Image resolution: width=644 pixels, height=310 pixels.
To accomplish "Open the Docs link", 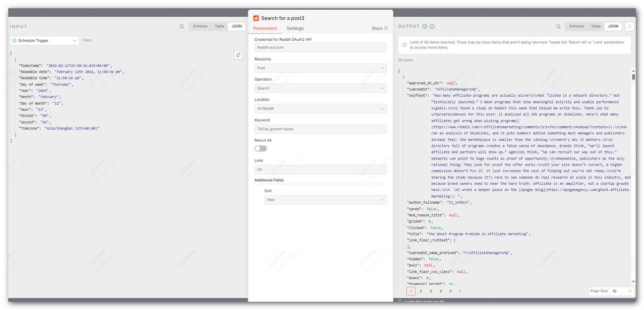I will (379, 28).
